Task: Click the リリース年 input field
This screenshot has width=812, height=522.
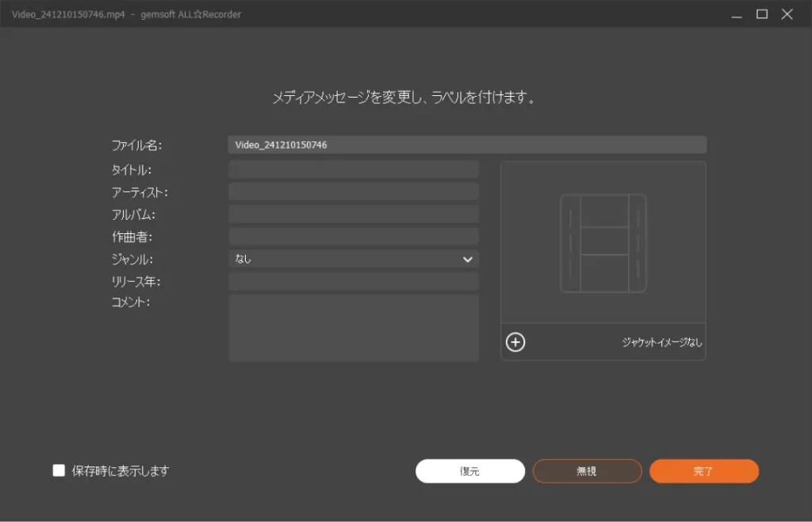Action: click(354, 282)
